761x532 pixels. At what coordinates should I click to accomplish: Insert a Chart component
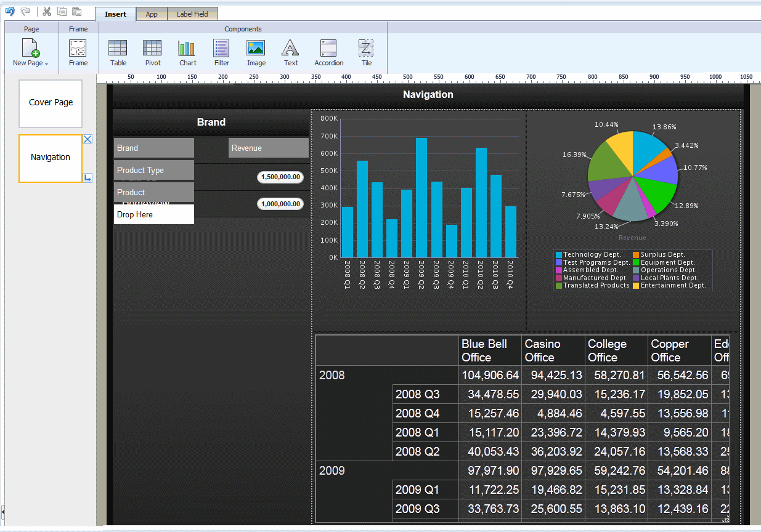[187, 53]
